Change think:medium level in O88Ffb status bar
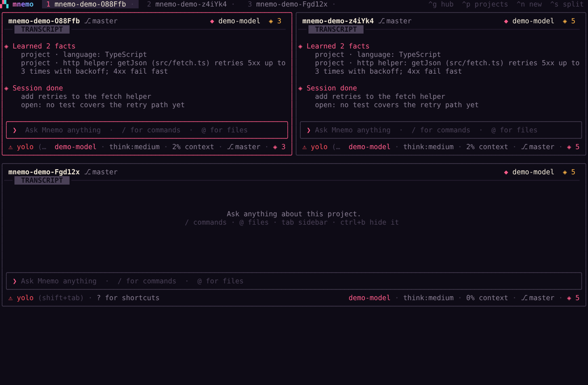Viewport: 588px width, 385px height. point(134,147)
